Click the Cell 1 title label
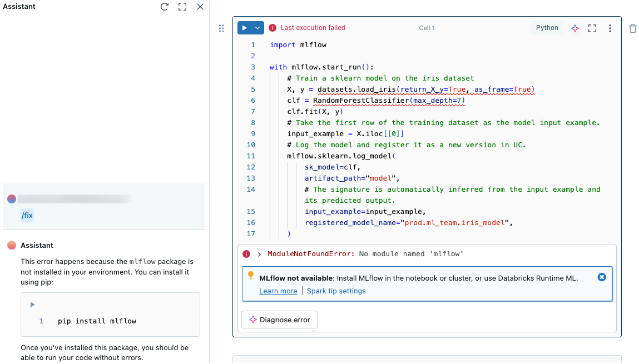This screenshot has height=364, width=639. tap(427, 28)
